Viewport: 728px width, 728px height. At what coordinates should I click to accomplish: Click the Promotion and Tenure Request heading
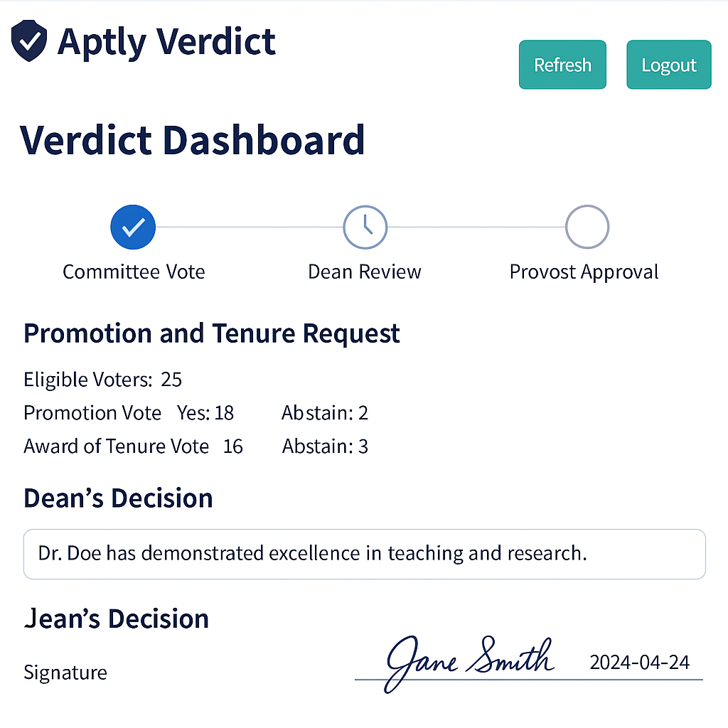point(211,333)
